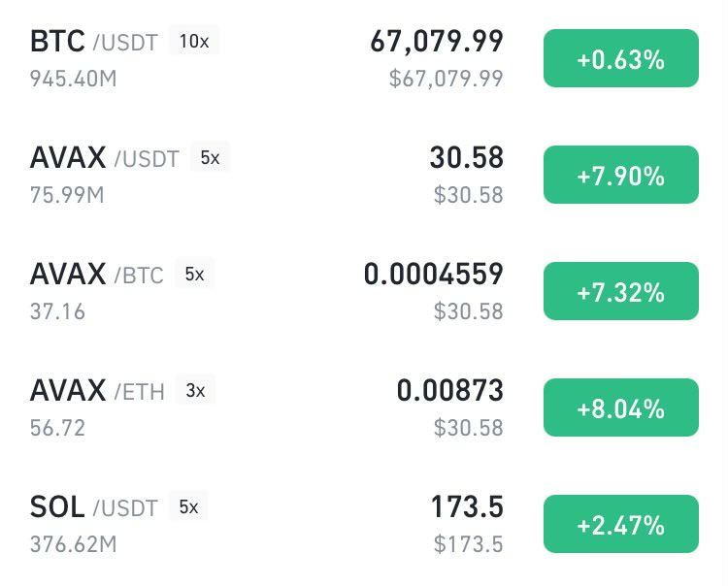Select the SOL/USDT pair name

tap(94, 507)
